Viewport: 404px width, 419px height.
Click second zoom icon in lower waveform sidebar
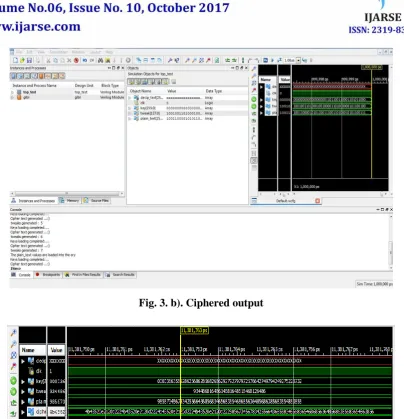coord(13,344)
